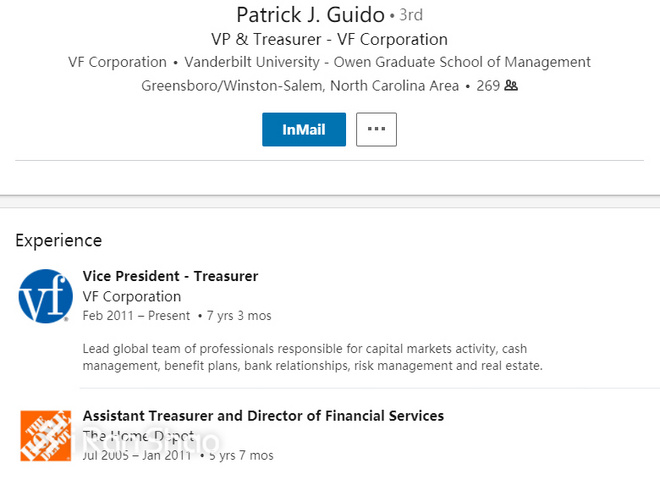Click the 7 yrs 3 mos duration
Image resolution: width=660 pixels, height=480 pixels.
click(238, 316)
